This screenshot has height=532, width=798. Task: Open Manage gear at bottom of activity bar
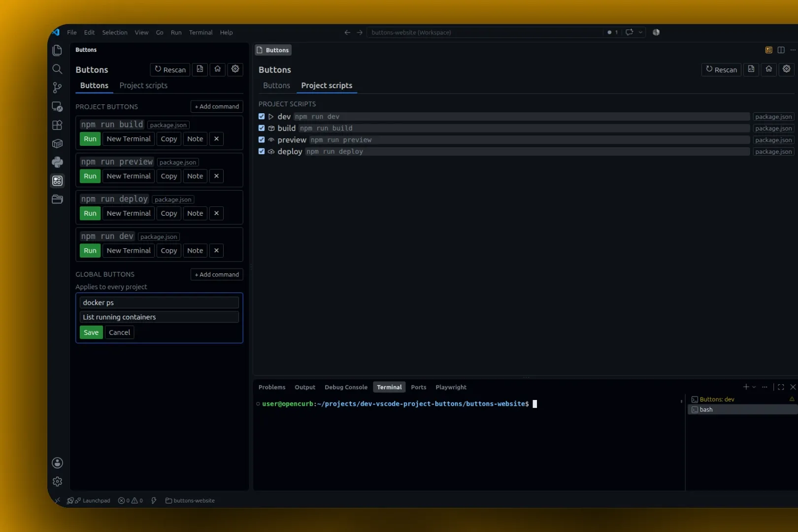57,481
